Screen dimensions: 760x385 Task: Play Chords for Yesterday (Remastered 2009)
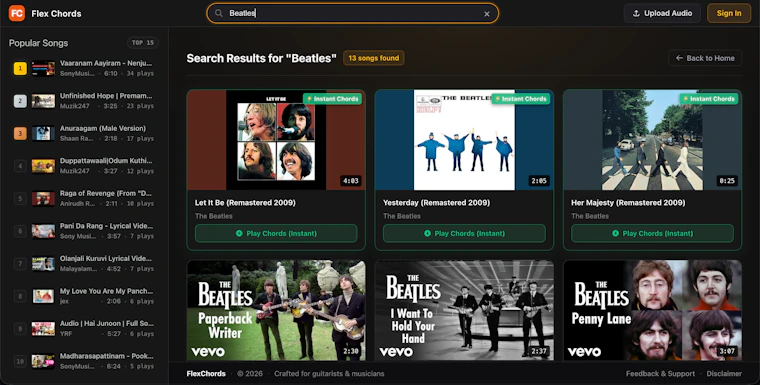464,233
